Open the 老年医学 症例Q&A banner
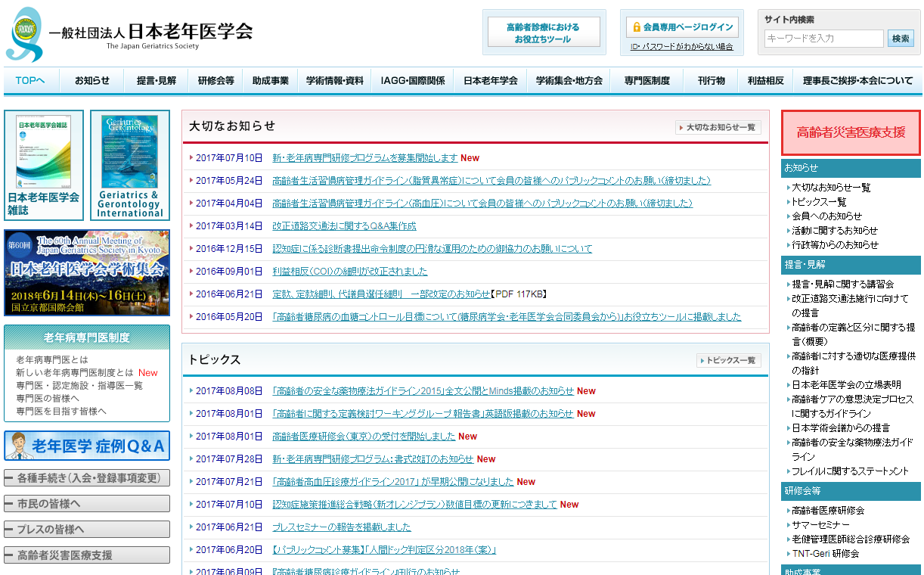This screenshot has height=575, width=924. coord(87,446)
